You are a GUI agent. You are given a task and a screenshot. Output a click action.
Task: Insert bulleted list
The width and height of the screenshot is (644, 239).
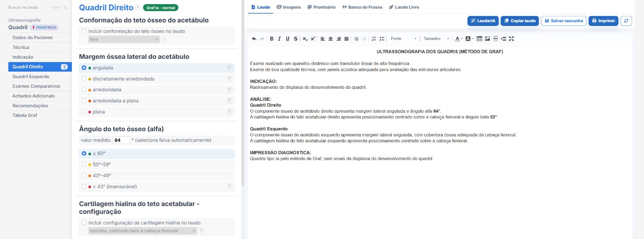click(x=382, y=39)
